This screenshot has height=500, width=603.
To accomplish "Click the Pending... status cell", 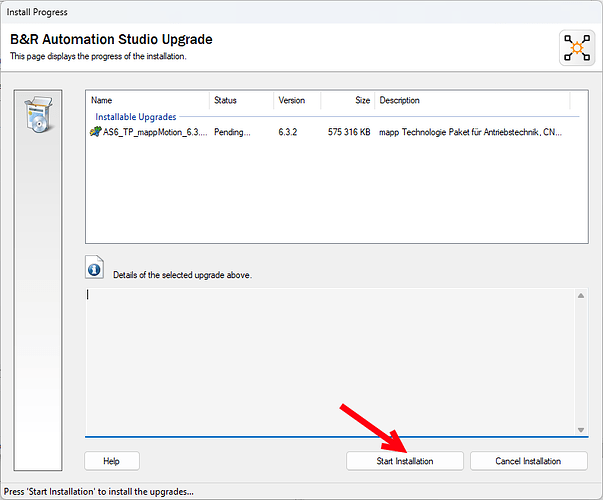I will (232, 132).
